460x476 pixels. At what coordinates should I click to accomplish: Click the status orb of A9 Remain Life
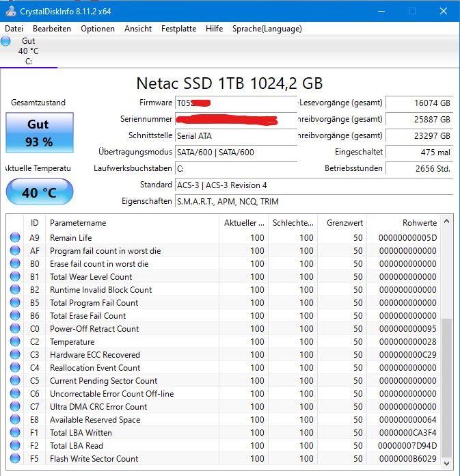click(x=15, y=237)
